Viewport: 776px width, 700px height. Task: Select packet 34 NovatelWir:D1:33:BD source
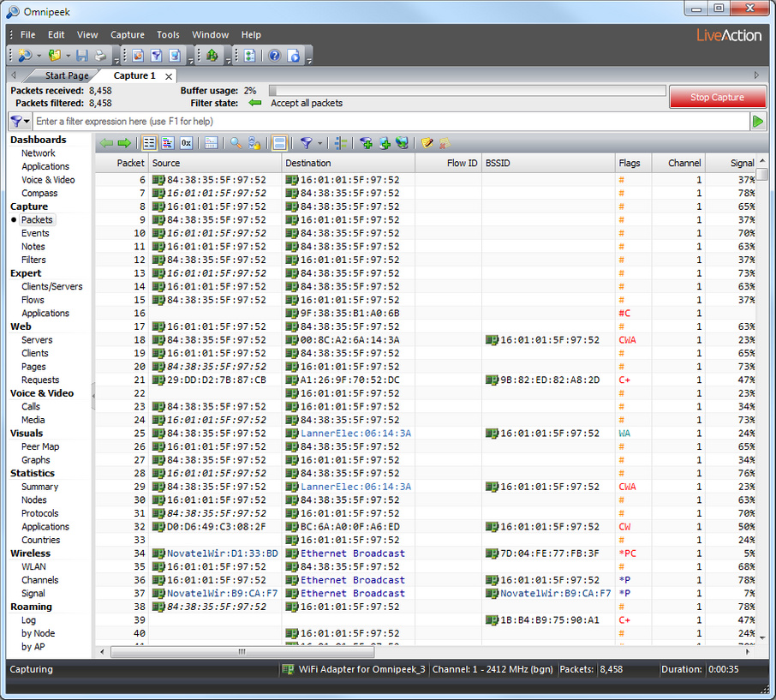(x=215, y=553)
